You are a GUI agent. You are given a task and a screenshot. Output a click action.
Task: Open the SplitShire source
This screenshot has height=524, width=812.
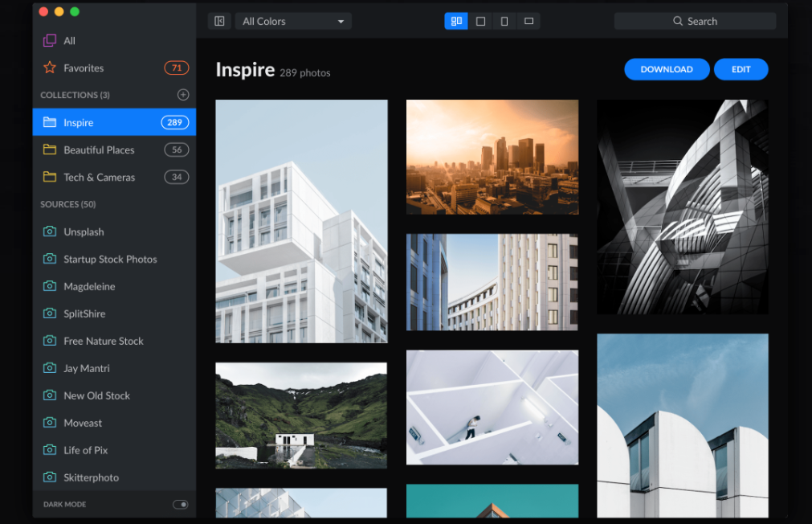(114, 313)
